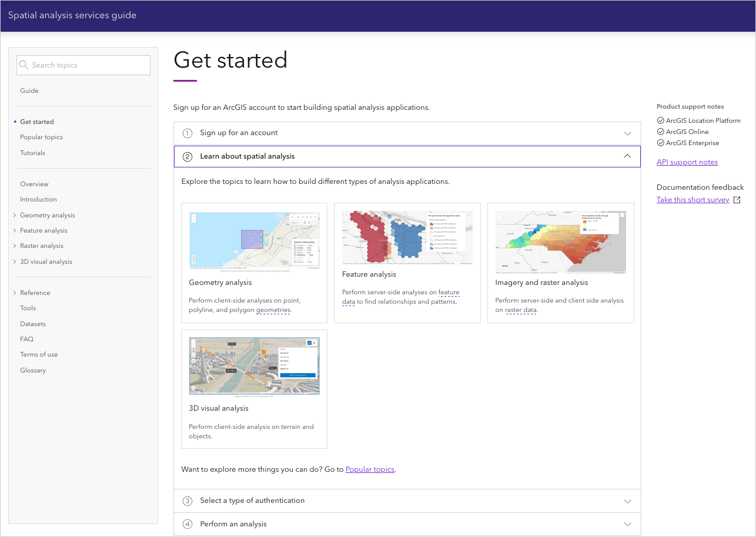Screen dimensions: 756x537
Task: Click the step 1 circle icon
Action: pos(187,133)
